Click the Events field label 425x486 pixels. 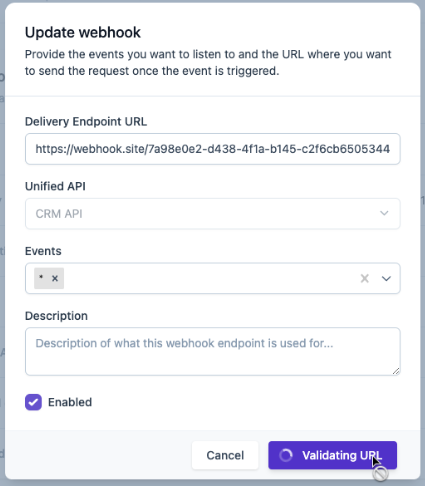click(43, 251)
